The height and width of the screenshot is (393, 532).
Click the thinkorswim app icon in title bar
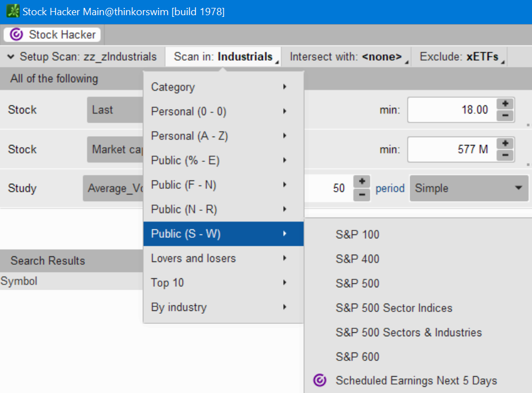click(13, 11)
